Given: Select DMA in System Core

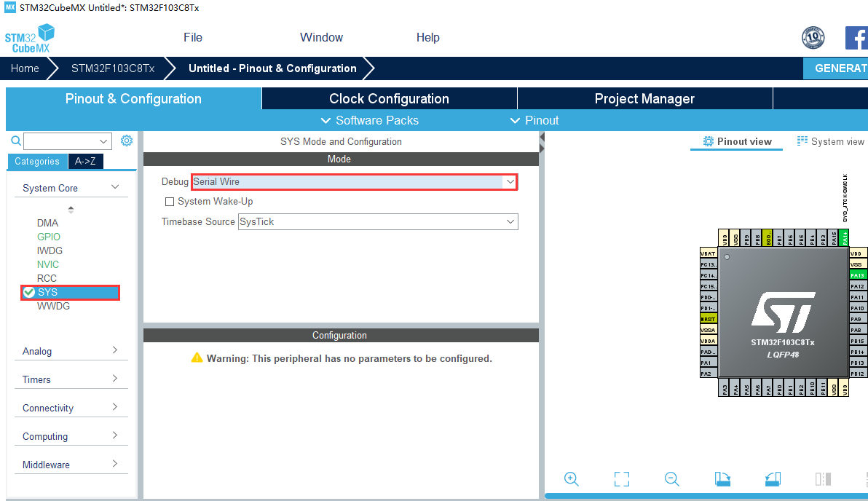Looking at the screenshot, I should pos(47,223).
